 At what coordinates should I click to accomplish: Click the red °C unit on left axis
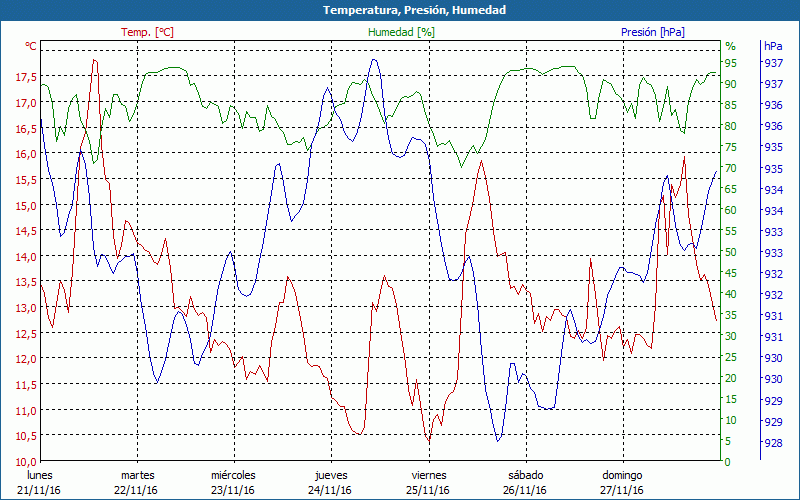point(31,46)
